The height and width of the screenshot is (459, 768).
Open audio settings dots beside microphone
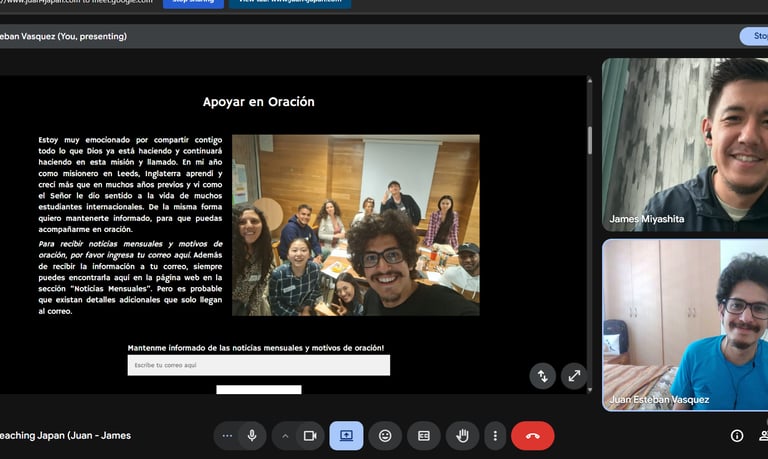point(227,435)
